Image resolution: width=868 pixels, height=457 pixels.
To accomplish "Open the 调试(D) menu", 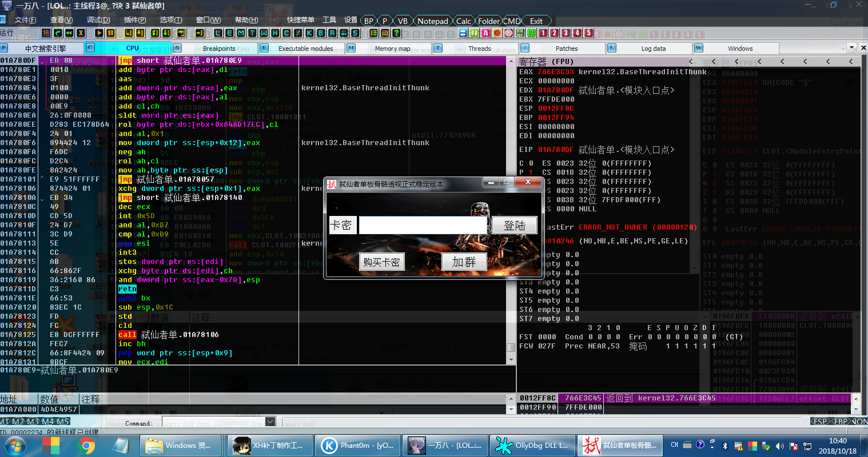I will pos(98,20).
